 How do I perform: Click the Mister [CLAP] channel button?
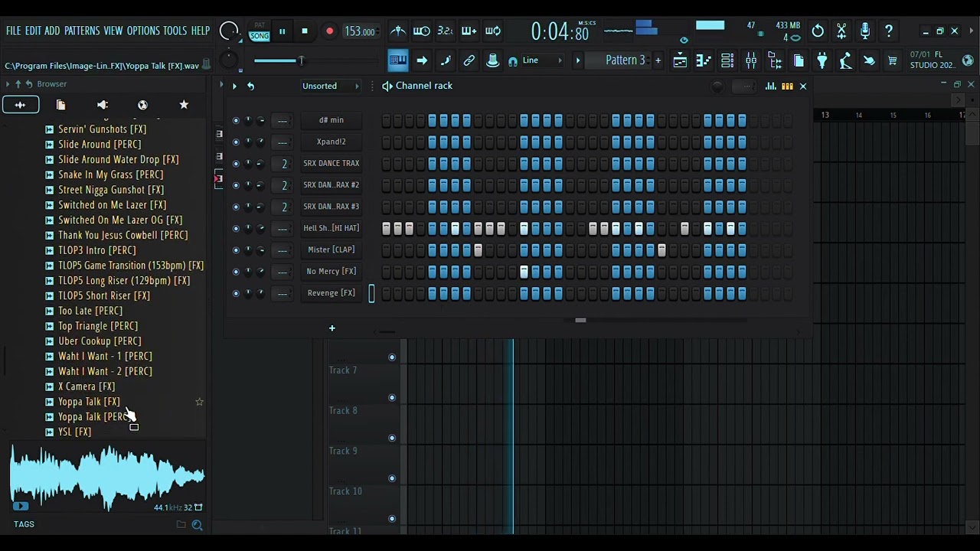[x=332, y=249]
